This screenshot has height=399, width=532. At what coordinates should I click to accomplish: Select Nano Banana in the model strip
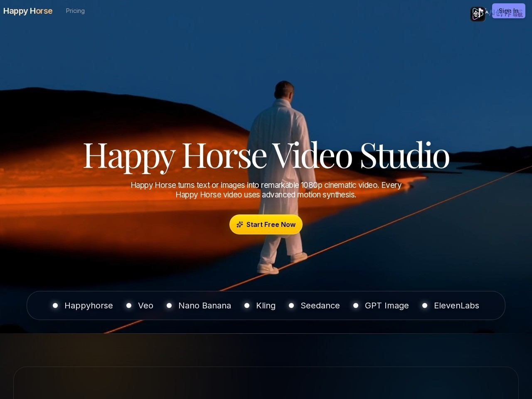coord(199,305)
